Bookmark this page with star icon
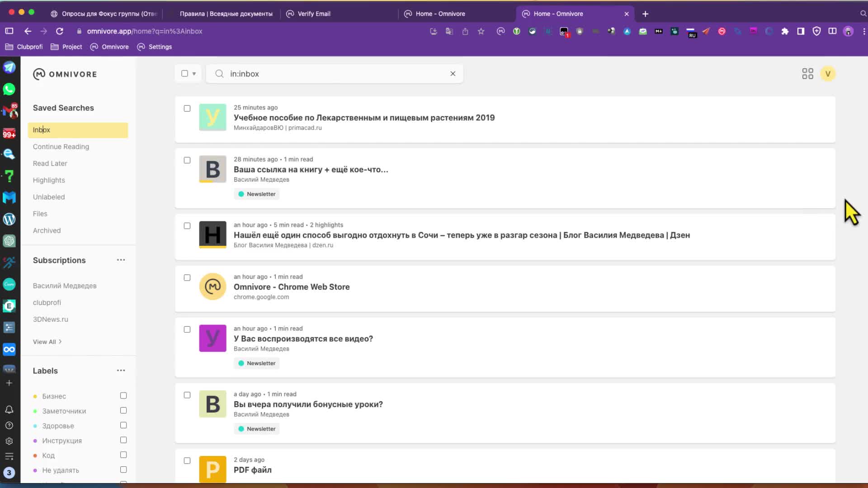Image resolution: width=868 pixels, height=488 pixels. 481,31
